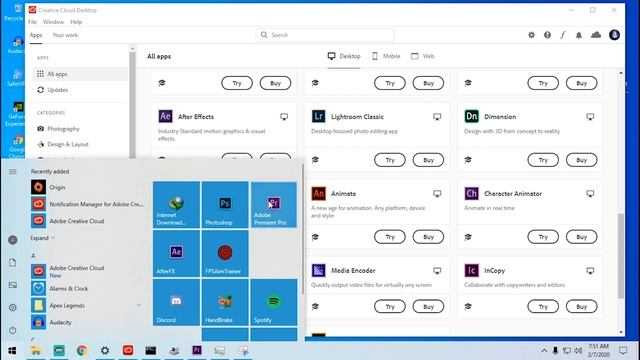Open the Action Center notification icon

(x=623, y=351)
